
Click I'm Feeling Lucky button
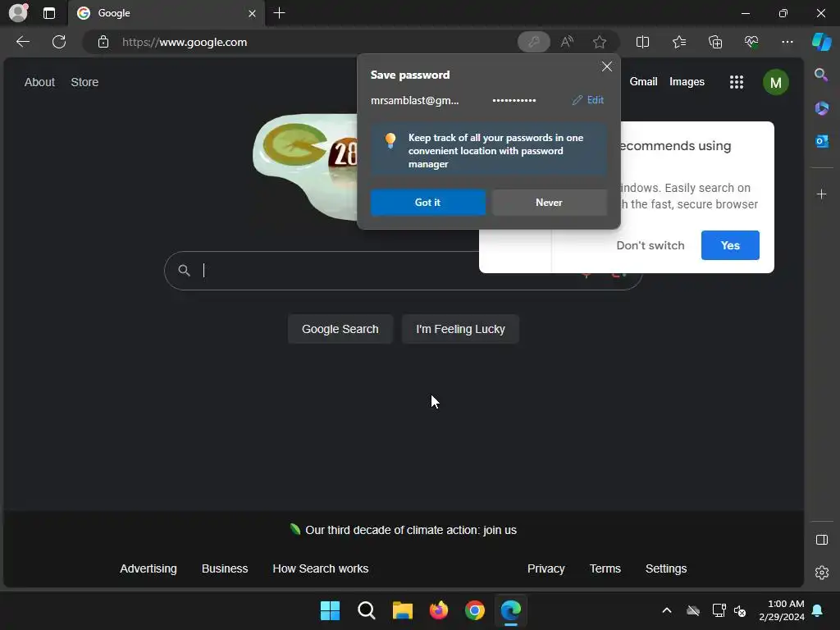click(x=460, y=329)
